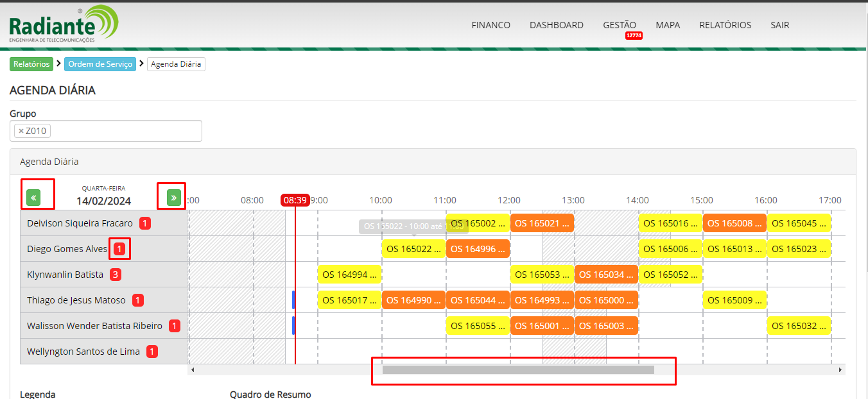Go to previous day with left arrows button
This screenshot has height=399, width=868.
(x=34, y=198)
